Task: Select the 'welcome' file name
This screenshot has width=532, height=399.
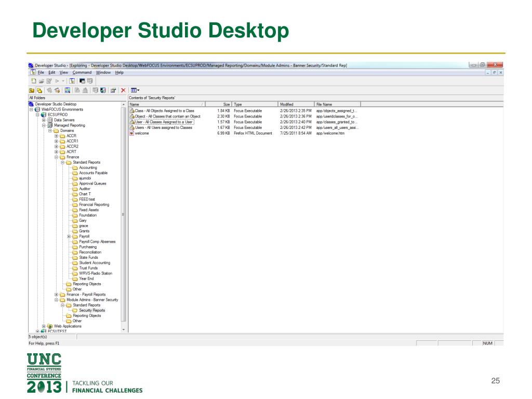Action: [x=142, y=134]
